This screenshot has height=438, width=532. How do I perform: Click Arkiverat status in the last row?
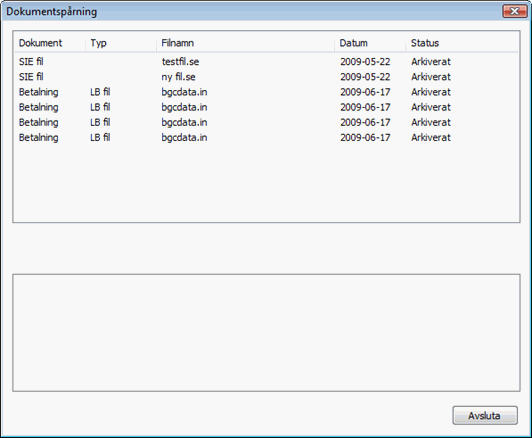tap(431, 137)
